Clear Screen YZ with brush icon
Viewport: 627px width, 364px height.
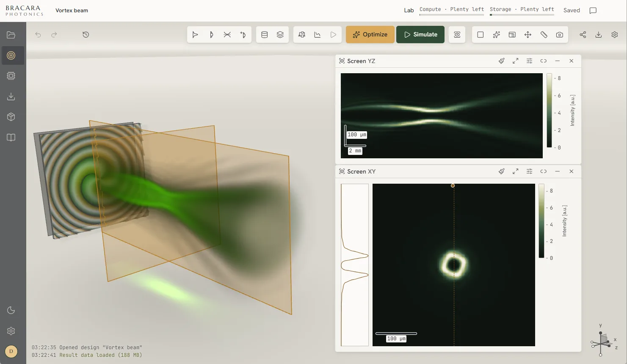[502, 61]
